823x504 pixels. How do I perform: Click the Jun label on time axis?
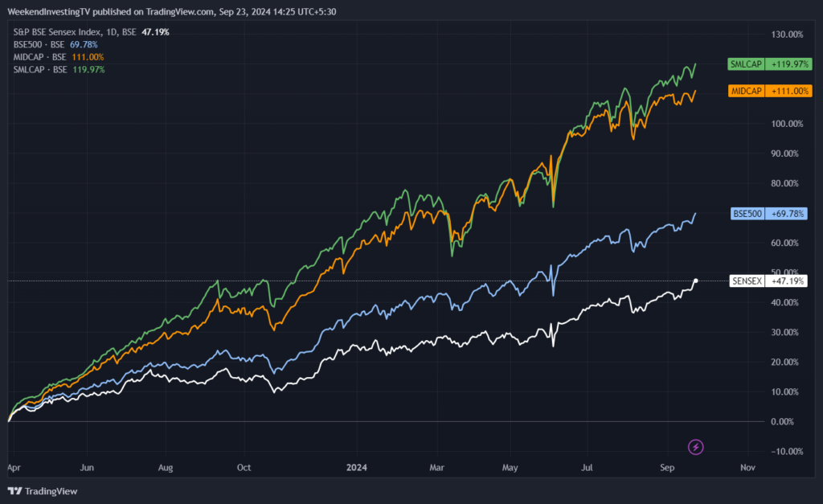point(87,467)
